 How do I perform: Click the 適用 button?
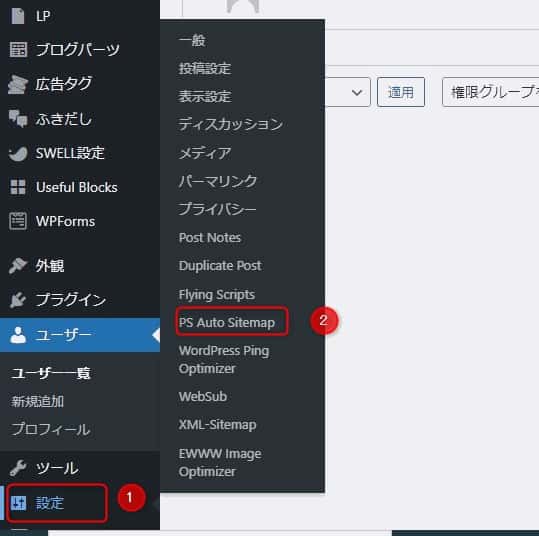tap(401, 92)
